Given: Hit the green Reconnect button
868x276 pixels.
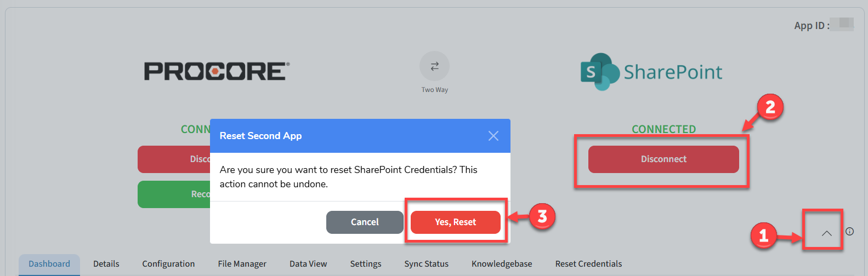Looking at the screenshot, I should coord(174,194).
